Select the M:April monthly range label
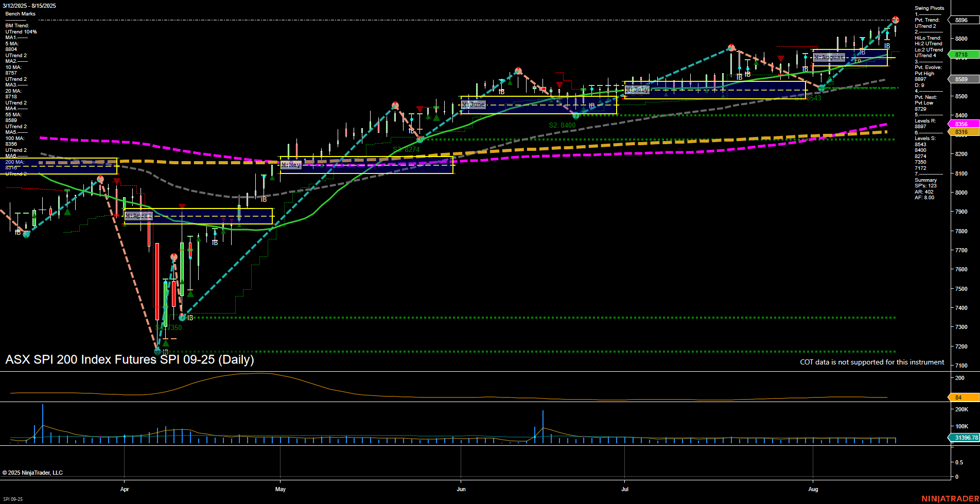 point(138,216)
